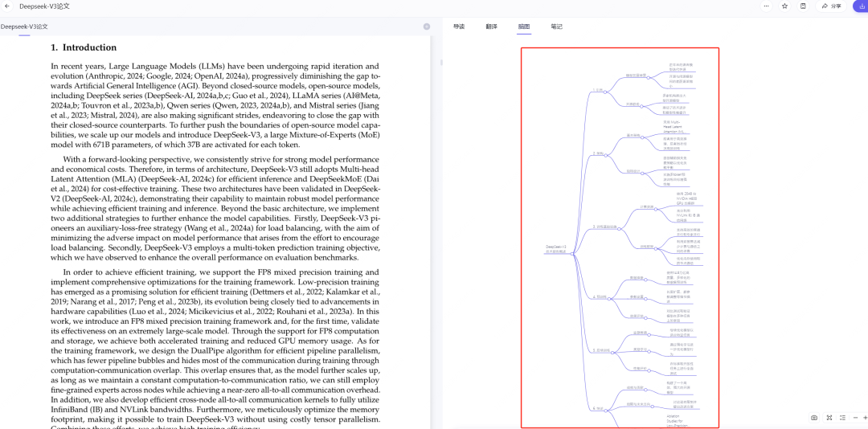868x429 pixels.
Task: Click the 'Multi-Head Latent Attention' leaf node
Action: 677,125
